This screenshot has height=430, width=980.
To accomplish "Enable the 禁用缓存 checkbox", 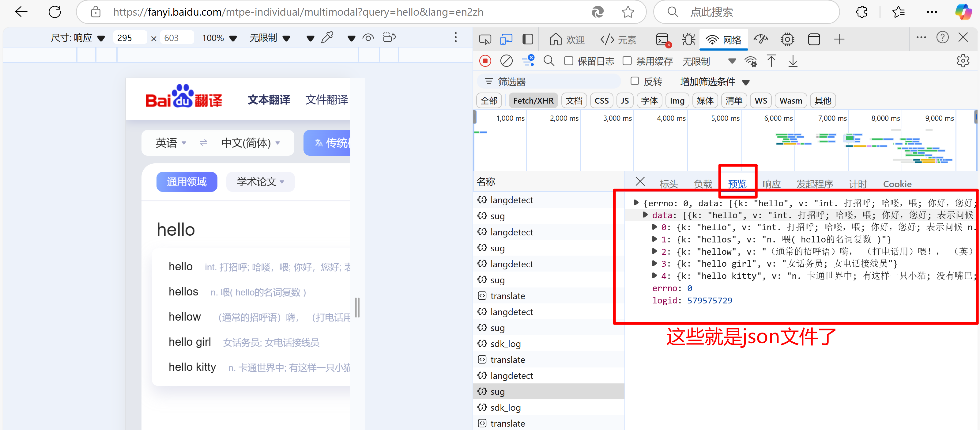I will 627,61.
